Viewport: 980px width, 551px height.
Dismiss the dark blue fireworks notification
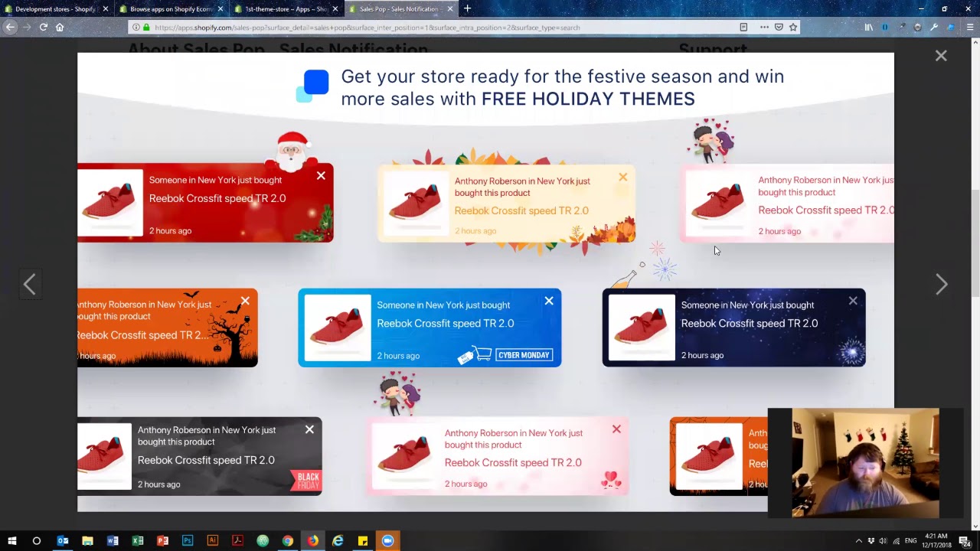pyautogui.click(x=853, y=301)
